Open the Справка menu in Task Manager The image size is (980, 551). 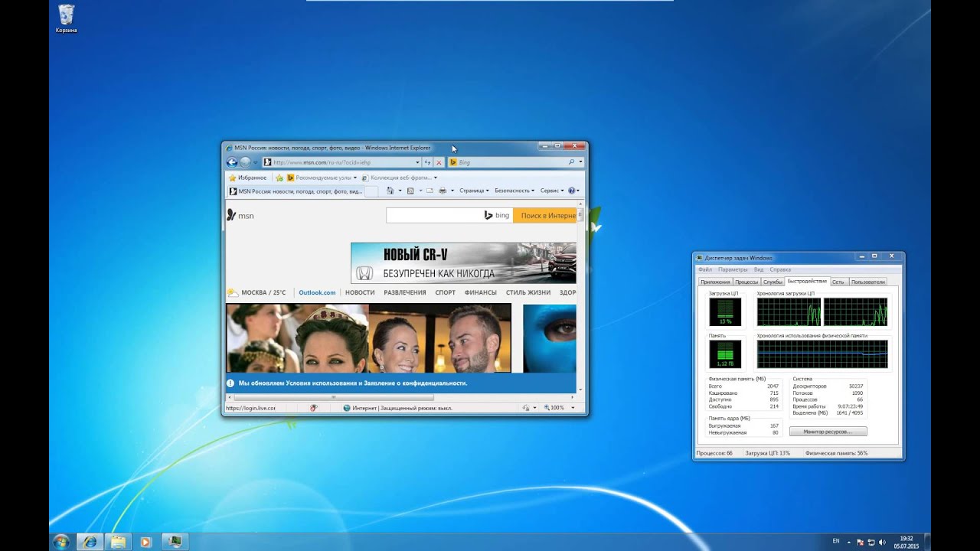[x=780, y=269]
